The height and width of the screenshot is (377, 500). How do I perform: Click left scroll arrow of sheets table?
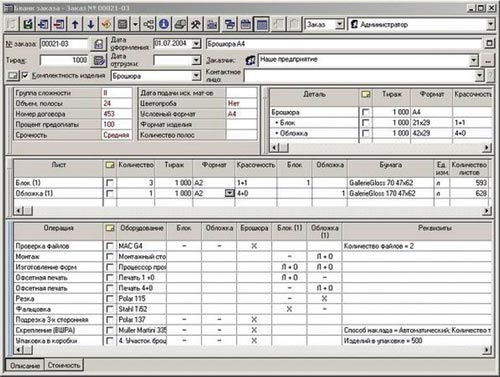(x=18, y=210)
